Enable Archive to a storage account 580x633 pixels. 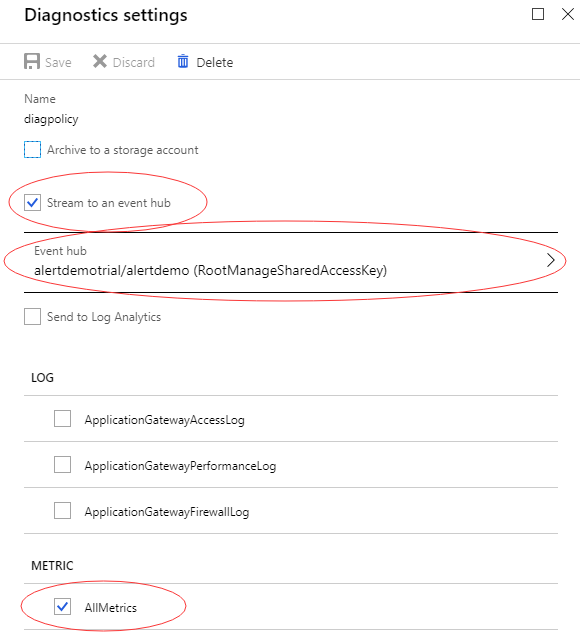point(32,150)
